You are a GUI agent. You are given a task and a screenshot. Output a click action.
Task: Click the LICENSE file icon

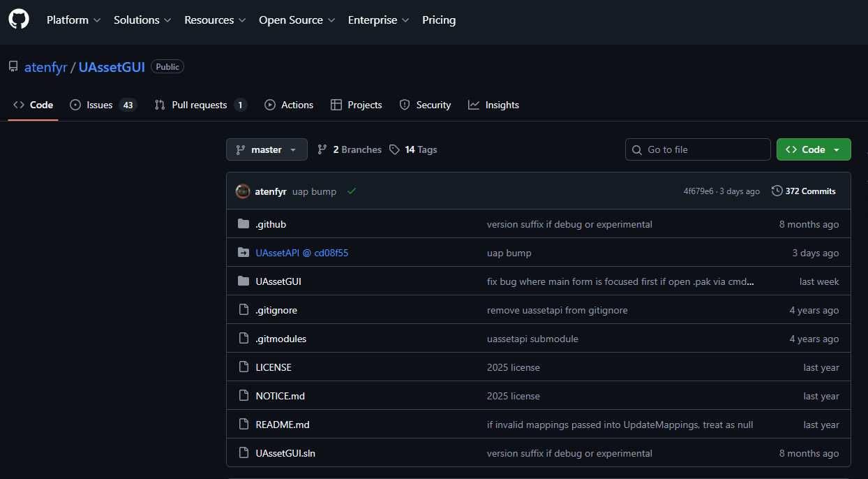click(244, 367)
